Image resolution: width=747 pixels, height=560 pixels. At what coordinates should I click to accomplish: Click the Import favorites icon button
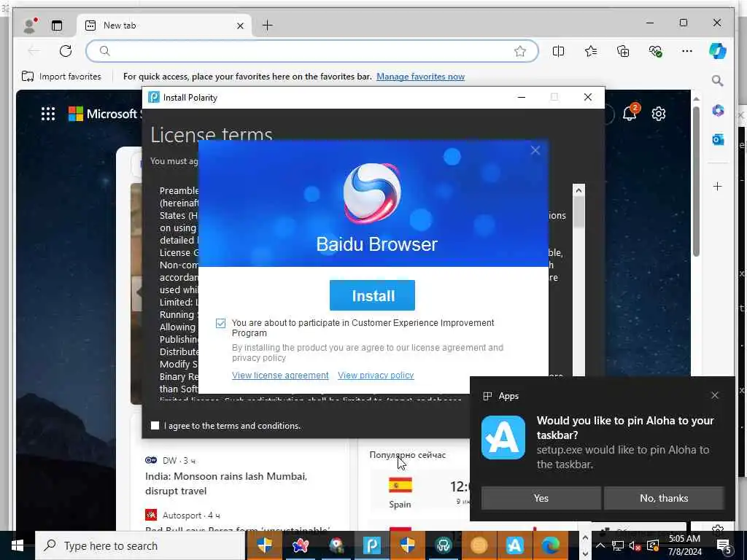tap(61, 76)
